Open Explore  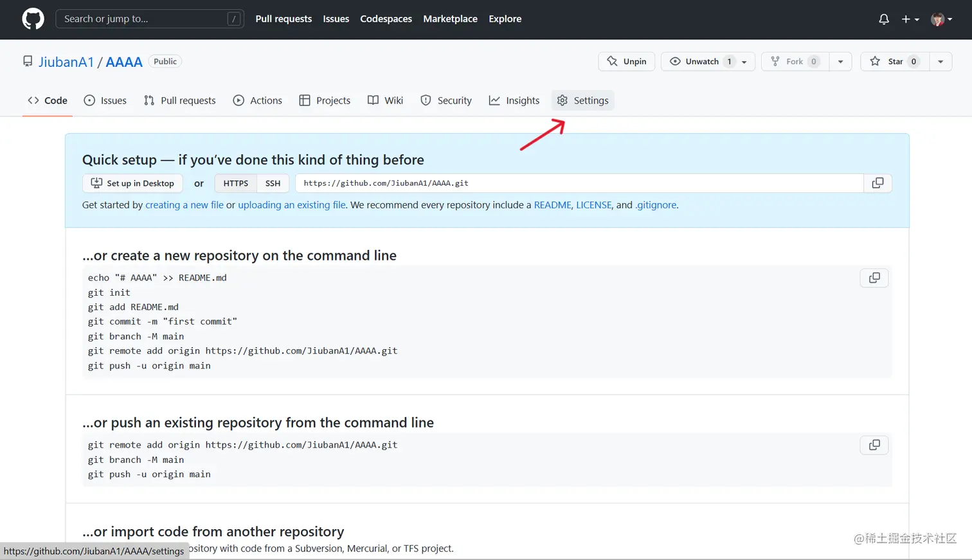(505, 19)
